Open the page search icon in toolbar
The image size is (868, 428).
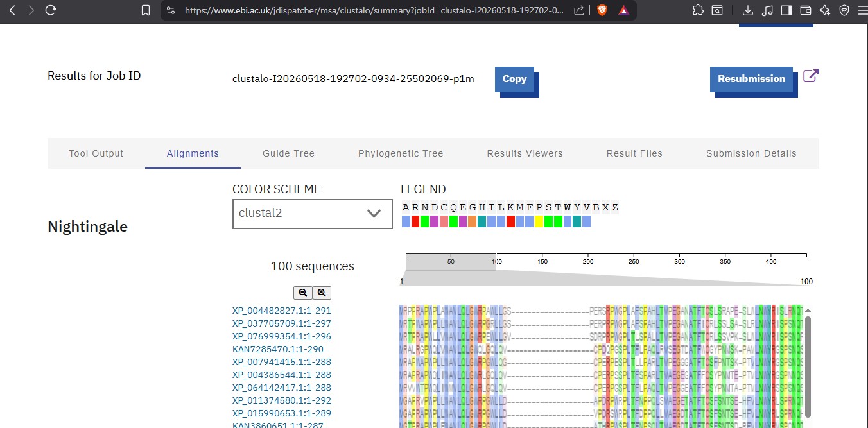point(717,10)
